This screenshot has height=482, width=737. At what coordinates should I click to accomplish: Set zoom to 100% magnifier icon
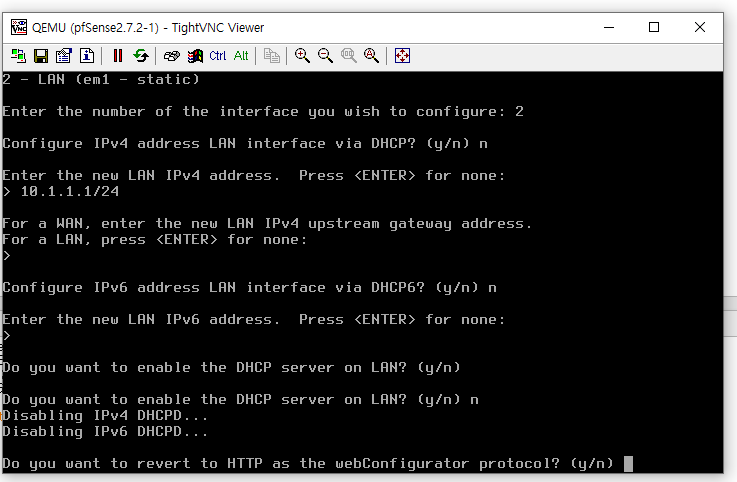point(348,56)
